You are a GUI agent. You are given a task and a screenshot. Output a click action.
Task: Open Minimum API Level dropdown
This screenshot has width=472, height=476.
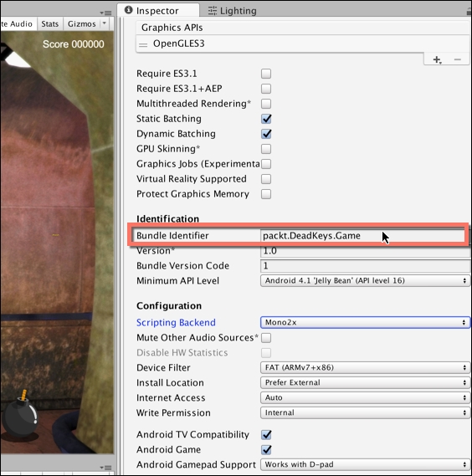tap(365, 280)
